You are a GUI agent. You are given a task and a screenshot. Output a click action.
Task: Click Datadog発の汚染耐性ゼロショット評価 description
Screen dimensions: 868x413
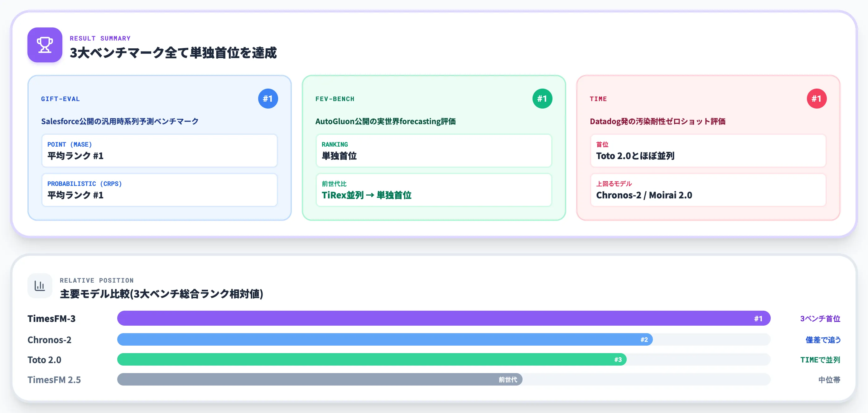[x=658, y=121]
